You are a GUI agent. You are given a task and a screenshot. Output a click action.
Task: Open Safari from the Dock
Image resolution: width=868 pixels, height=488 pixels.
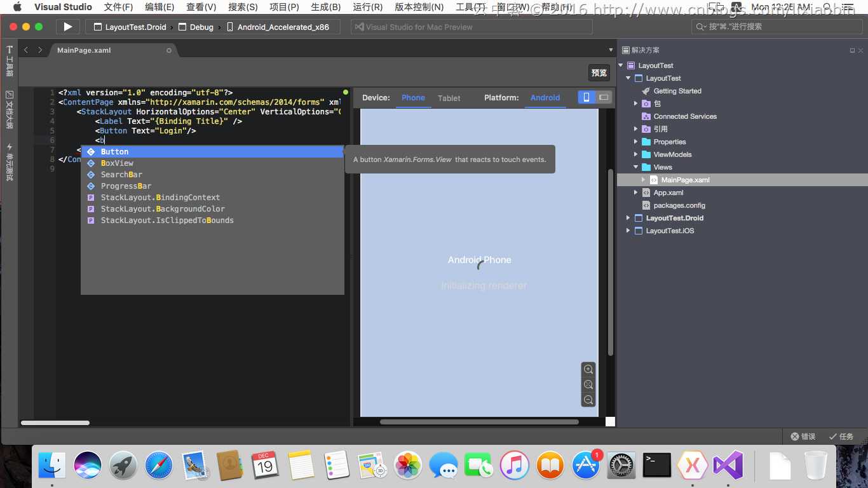coord(159,466)
